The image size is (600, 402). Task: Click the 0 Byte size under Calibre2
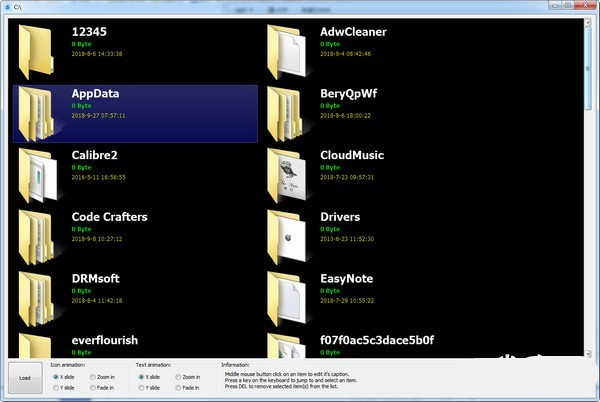click(81, 168)
